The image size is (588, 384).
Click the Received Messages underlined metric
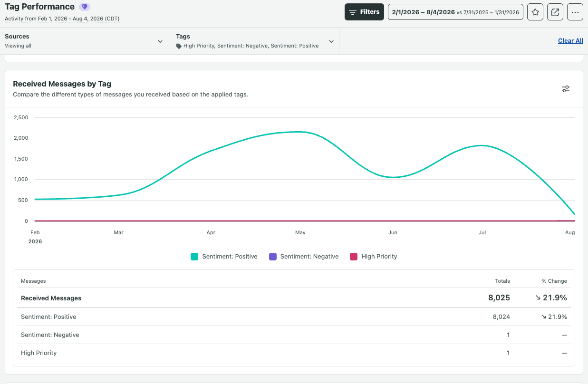click(51, 298)
